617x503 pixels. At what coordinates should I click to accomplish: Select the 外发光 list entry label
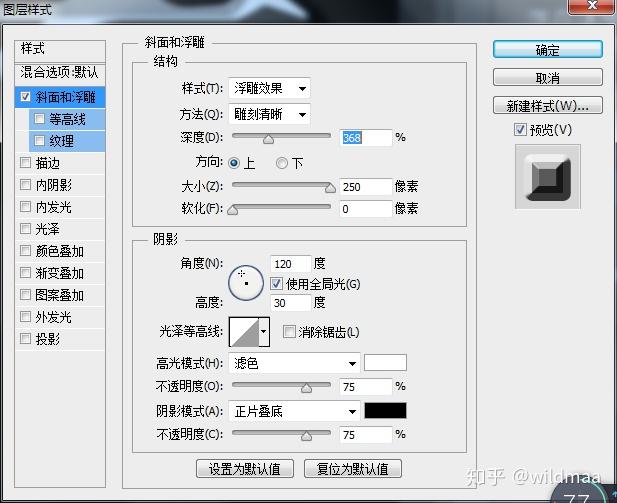pos(54,317)
